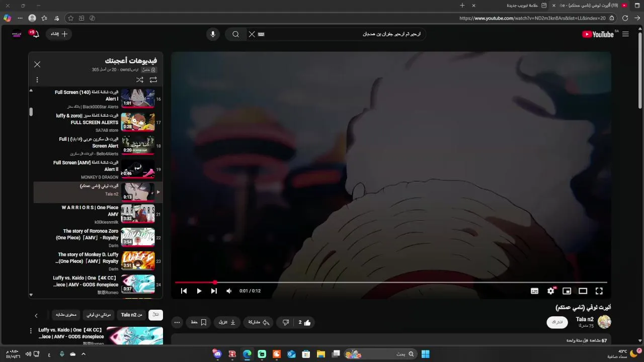
Task: Click the Save (حفظ) button
Action: pos(199,322)
